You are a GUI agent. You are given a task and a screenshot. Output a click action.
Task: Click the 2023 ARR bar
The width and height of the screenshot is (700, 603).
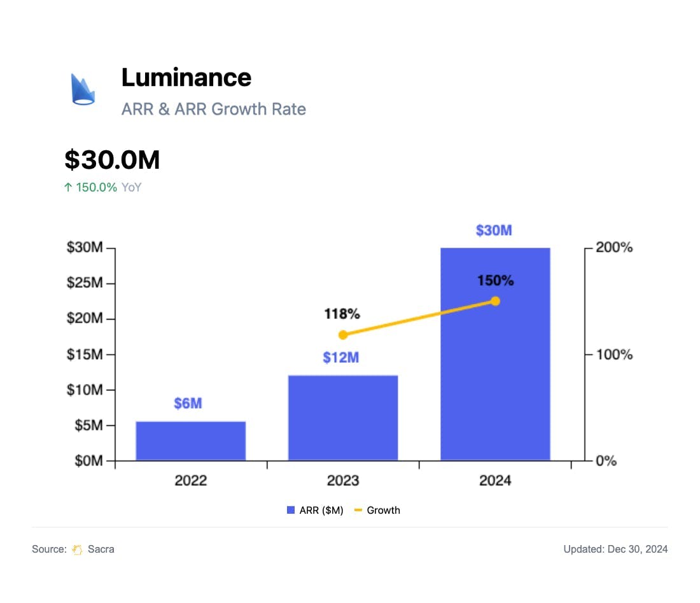(343, 418)
